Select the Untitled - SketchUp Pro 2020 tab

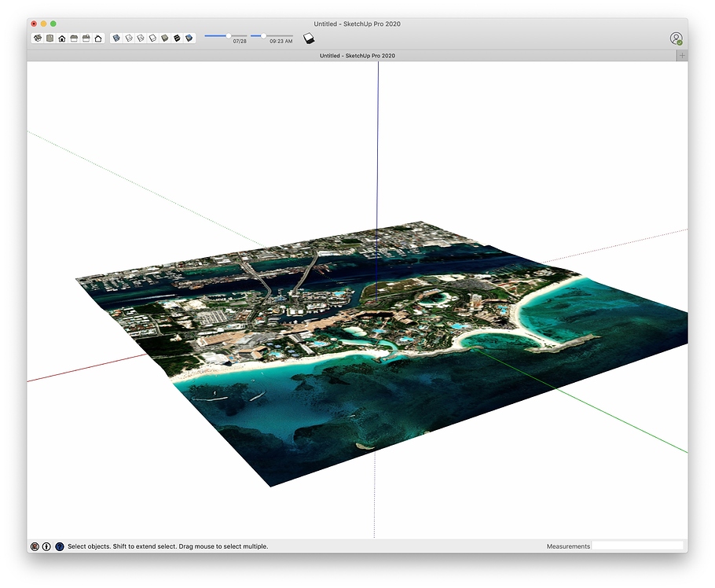point(357,56)
